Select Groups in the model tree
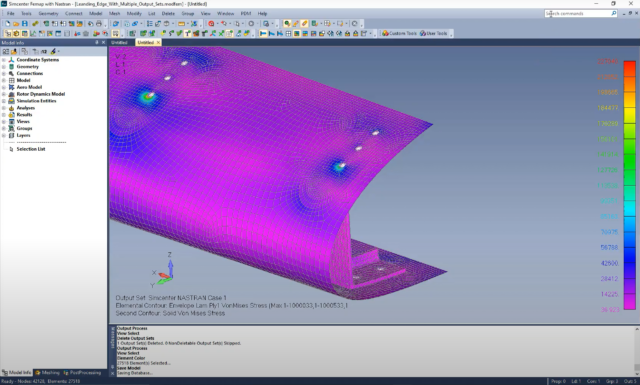This screenshot has height=385, width=640. pos(24,128)
